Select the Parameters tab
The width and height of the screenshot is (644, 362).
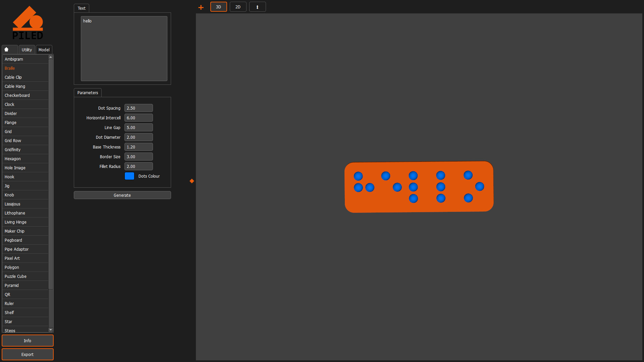[x=88, y=93]
